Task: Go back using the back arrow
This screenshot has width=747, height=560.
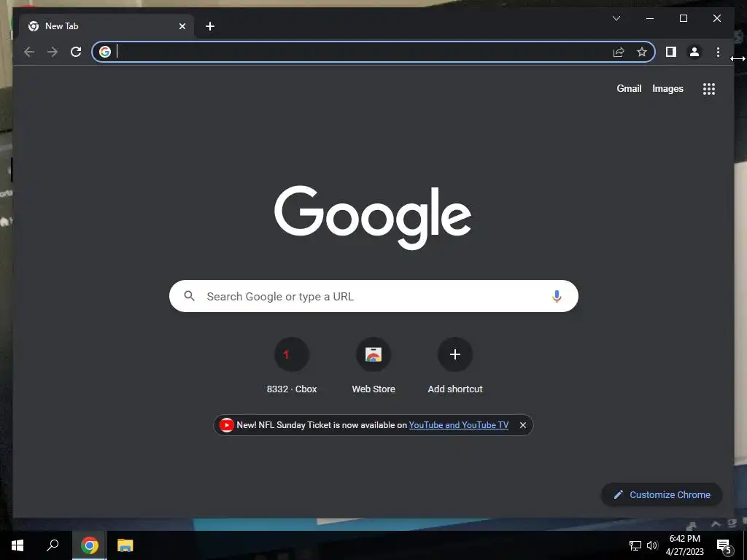Action: coord(29,52)
